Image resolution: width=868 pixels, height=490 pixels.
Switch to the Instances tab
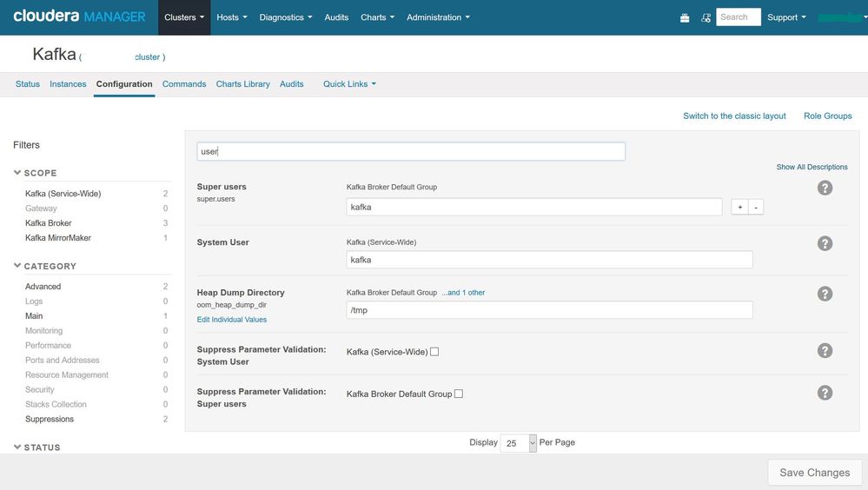click(68, 84)
